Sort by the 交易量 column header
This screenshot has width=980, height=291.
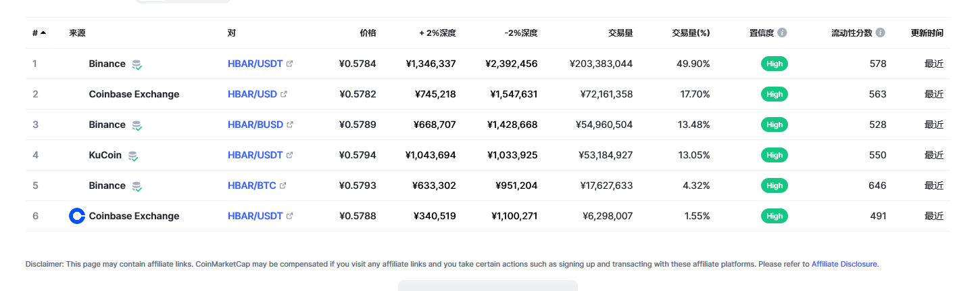[620, 32]
